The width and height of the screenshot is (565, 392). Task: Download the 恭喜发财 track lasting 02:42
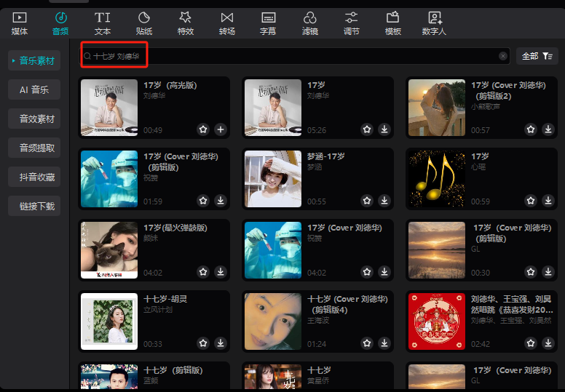(x=548, y=343)
